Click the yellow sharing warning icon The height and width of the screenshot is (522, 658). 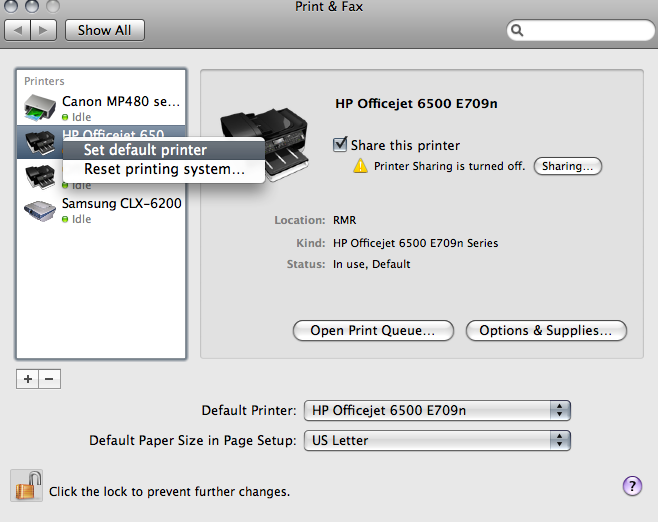pos(361,166)
